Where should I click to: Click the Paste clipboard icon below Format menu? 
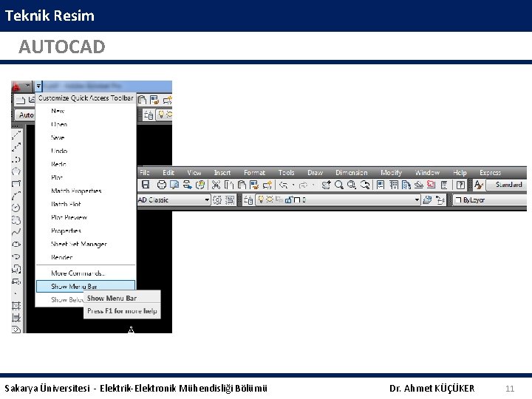[242, 185]
